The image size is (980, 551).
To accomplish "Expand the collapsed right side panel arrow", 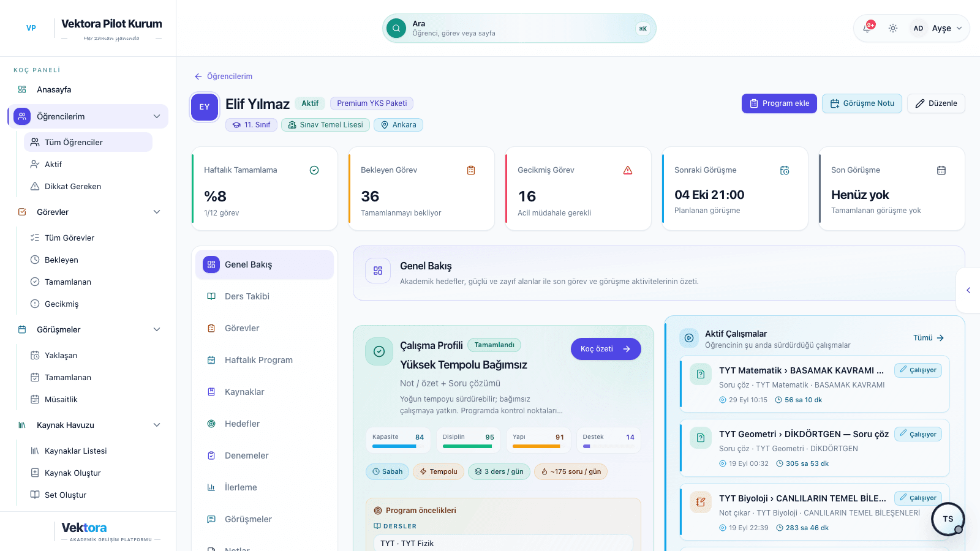I will coord(968,290).
